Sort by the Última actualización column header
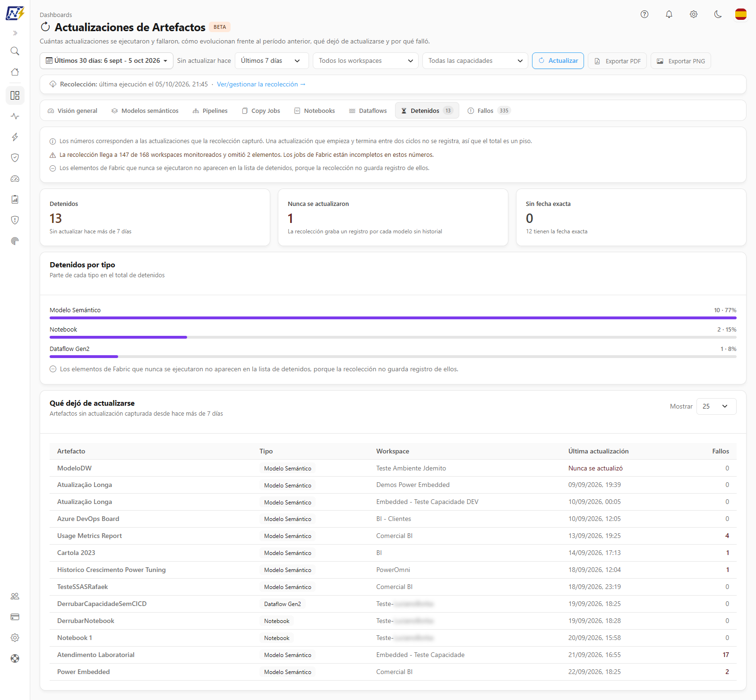 click(x=598, y=451)
